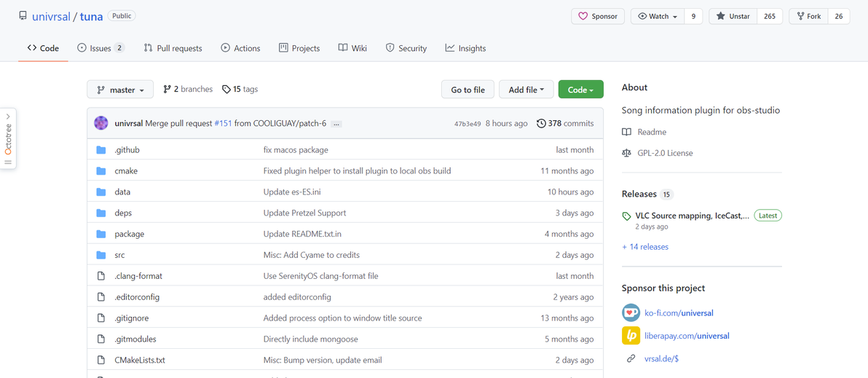Expand the green Code dropdown
The image size is (868, 378).
(580, 90)
